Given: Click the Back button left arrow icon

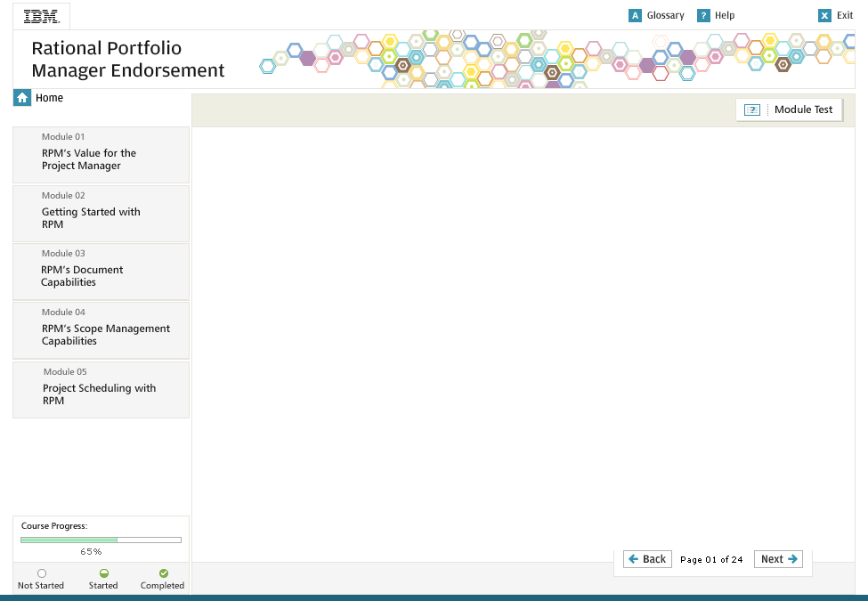Looking at the screenshot, I should coord(633,559).
